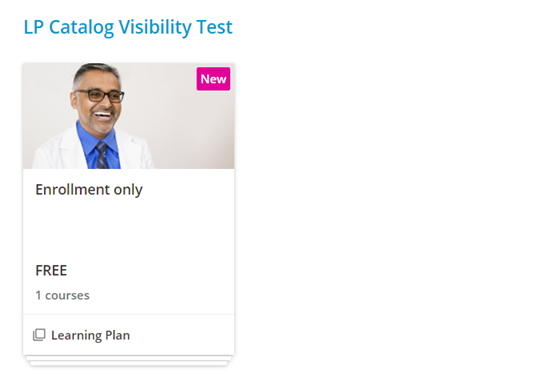
Task: Click the FREE price label
Action: click(x=51, y=271)
